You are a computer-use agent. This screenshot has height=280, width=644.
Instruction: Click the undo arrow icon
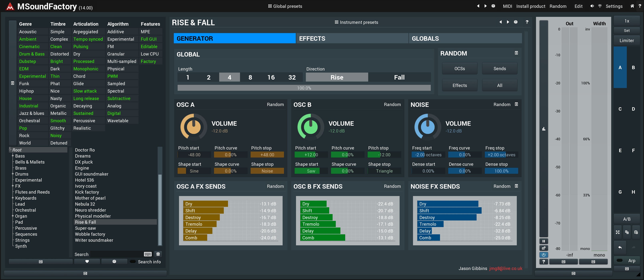point(620,248)
